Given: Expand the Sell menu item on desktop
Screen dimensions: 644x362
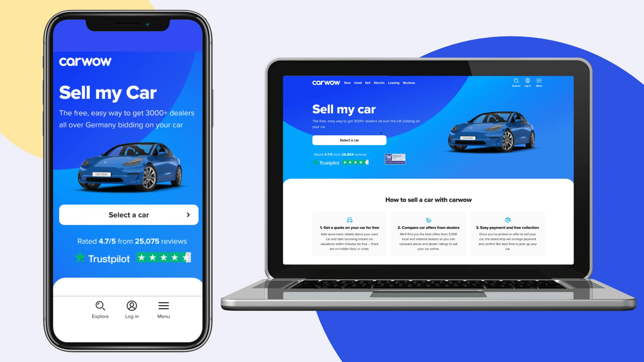Looking at the screenshot, I should coord(367,83).
